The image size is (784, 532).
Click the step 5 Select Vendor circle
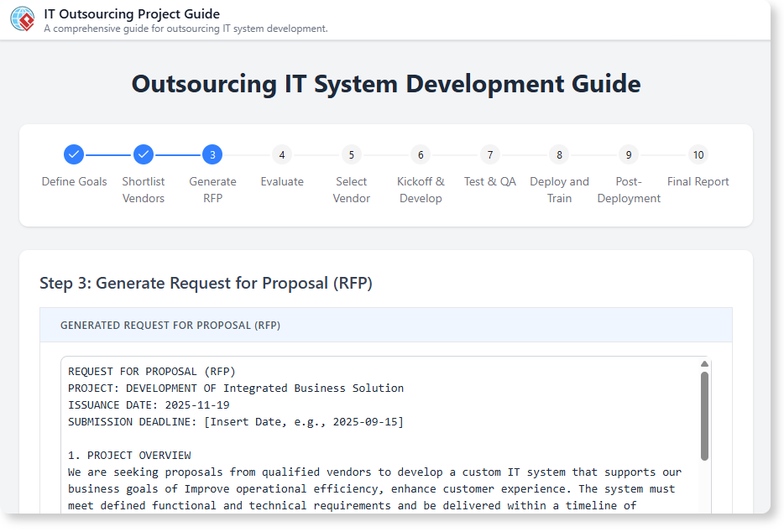[351, 154]
